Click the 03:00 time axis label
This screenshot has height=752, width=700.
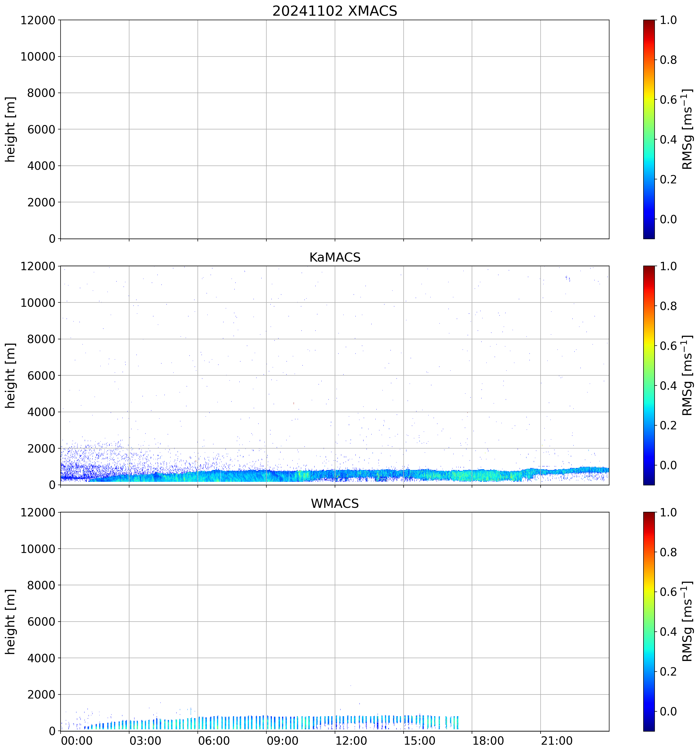[145, 741]
